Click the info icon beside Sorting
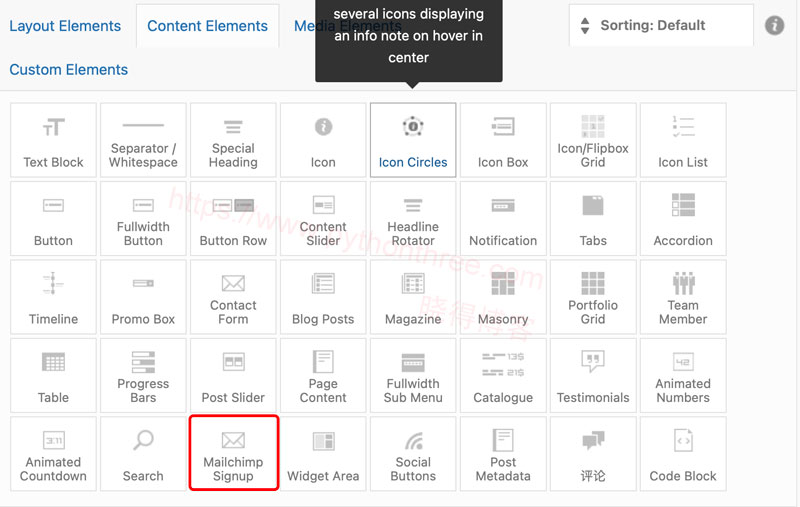This screenshot has width=800, height=507. click(x=774, y=25)
